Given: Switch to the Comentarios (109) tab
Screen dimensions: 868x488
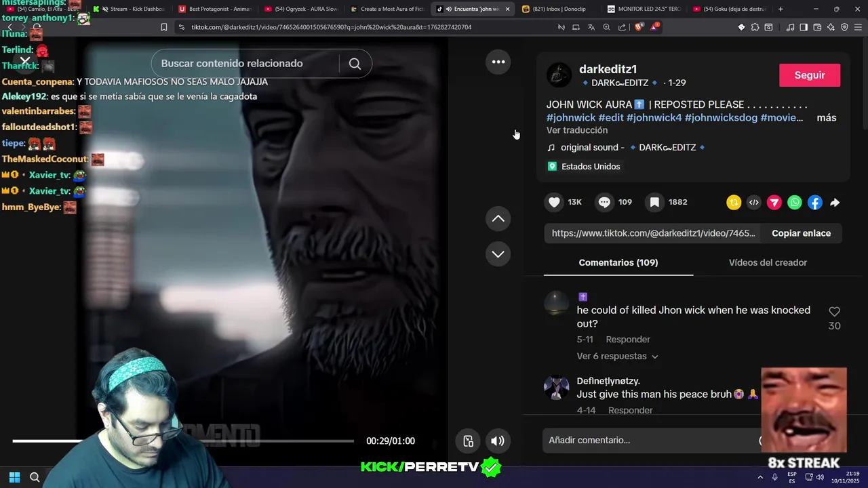Looking at the screenshot, I should click(x=618, y=262).
